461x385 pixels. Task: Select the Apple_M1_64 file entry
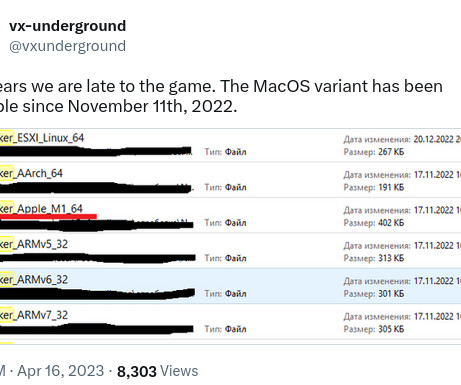230,216
